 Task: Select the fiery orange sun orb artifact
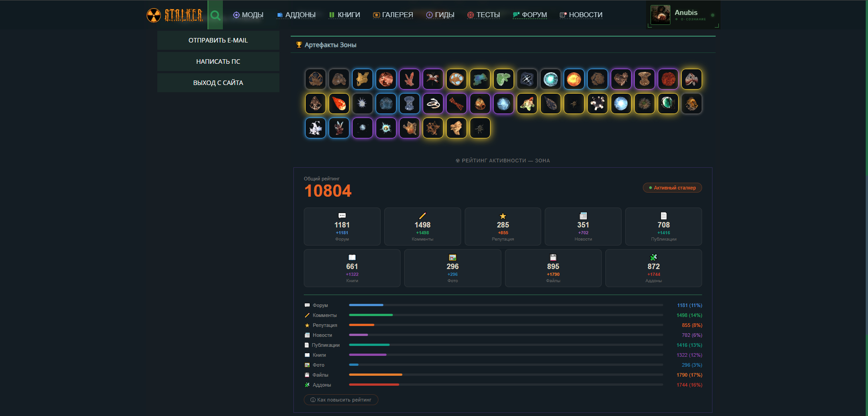tap(574, 80)
